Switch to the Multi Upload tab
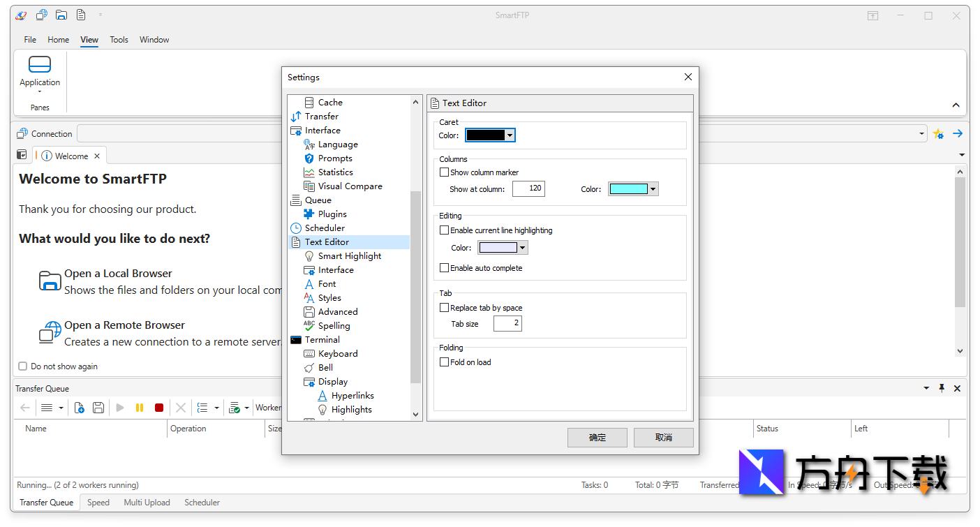Image resolution: width=980 pixels, height=527 pixels. click(147, 503)
